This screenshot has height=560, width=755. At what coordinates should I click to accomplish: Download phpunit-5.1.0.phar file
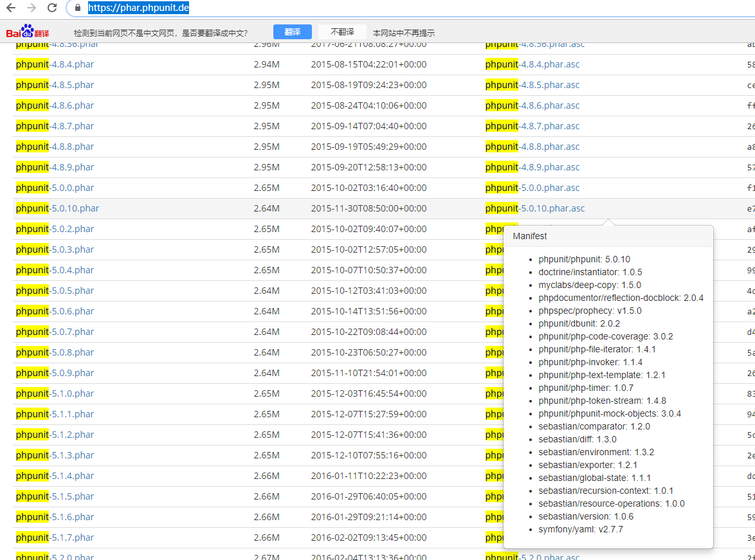55,393
